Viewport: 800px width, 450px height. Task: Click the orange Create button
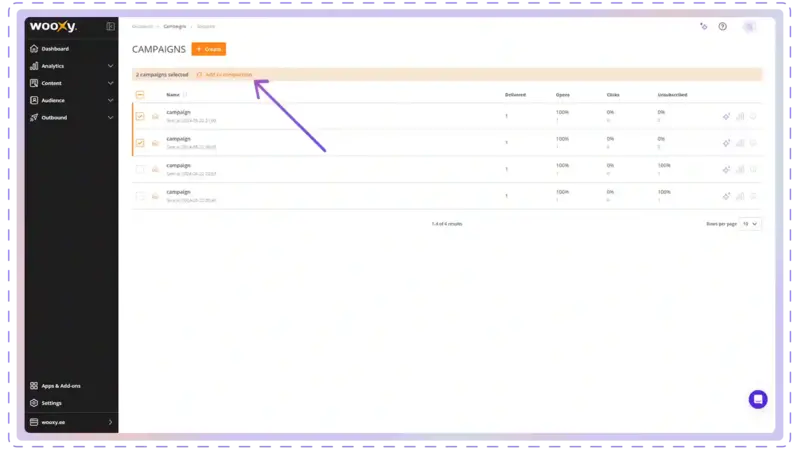coord(209,49)
